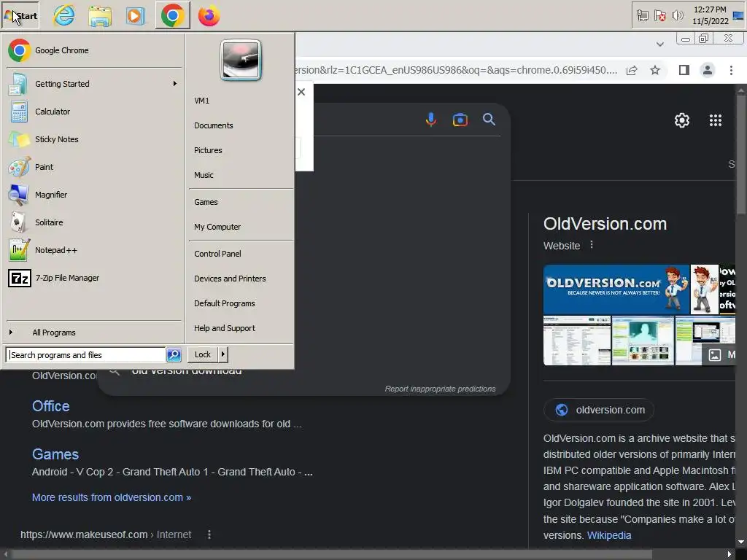This screenshot has width=747, height=560.
Task: Open shutdown options arrow beside Lock
Action: (x=223, y=355)
